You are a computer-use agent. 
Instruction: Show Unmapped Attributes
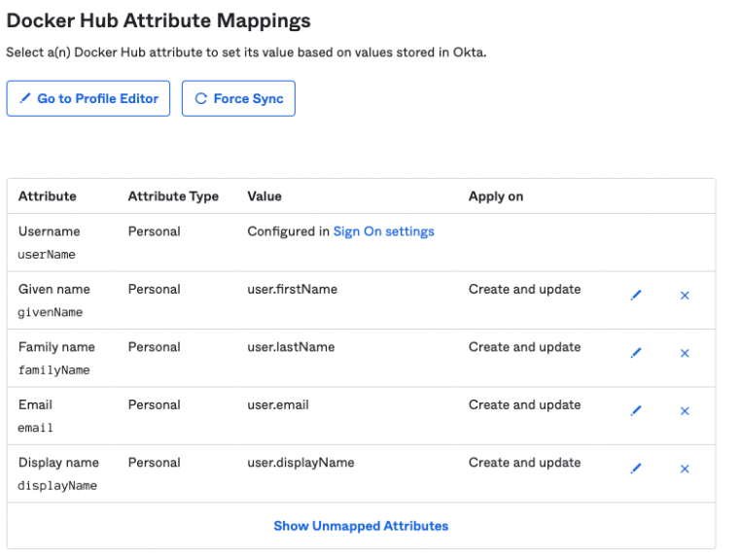(361, 526)
